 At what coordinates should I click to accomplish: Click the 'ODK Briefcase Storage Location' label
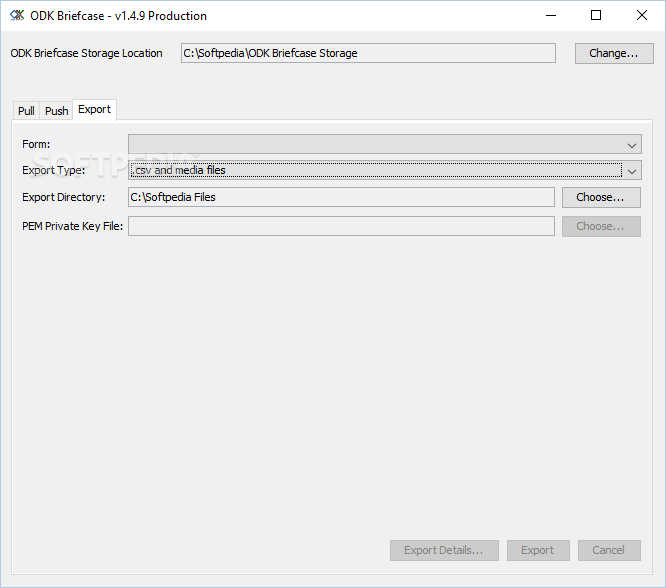[x=86, y=53]
